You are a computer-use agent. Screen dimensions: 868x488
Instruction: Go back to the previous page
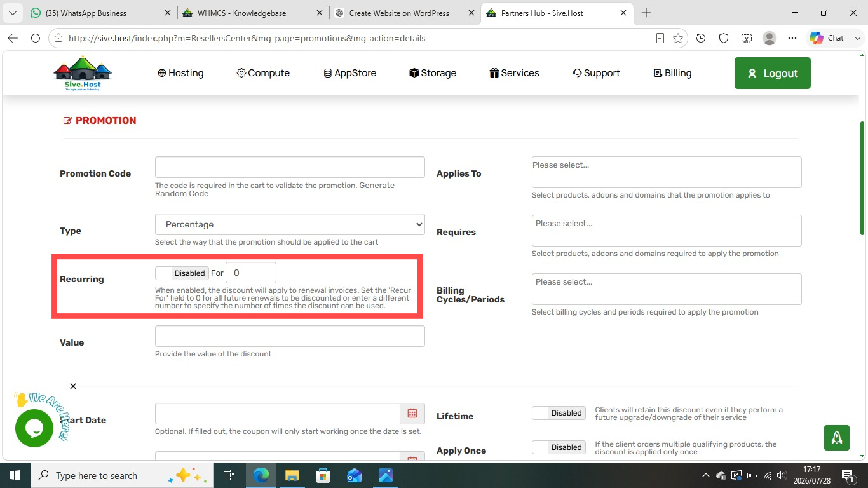tap(13, 38)
